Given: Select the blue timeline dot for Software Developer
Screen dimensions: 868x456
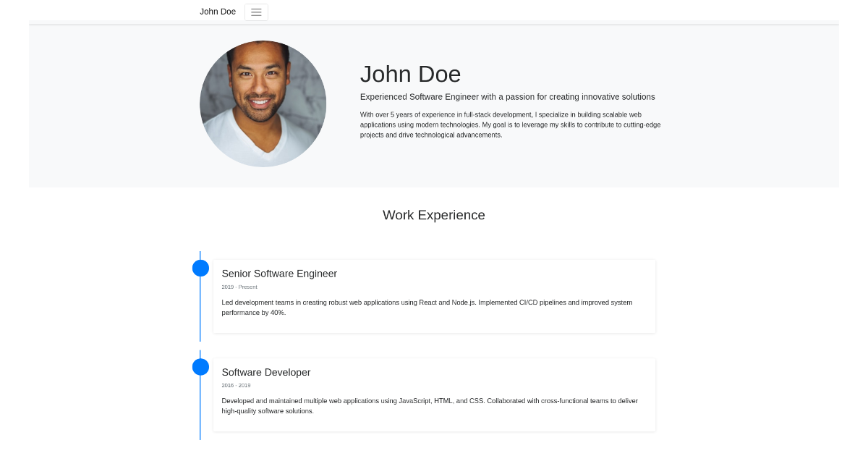Looking at the screenshot, I should (200, 366).
